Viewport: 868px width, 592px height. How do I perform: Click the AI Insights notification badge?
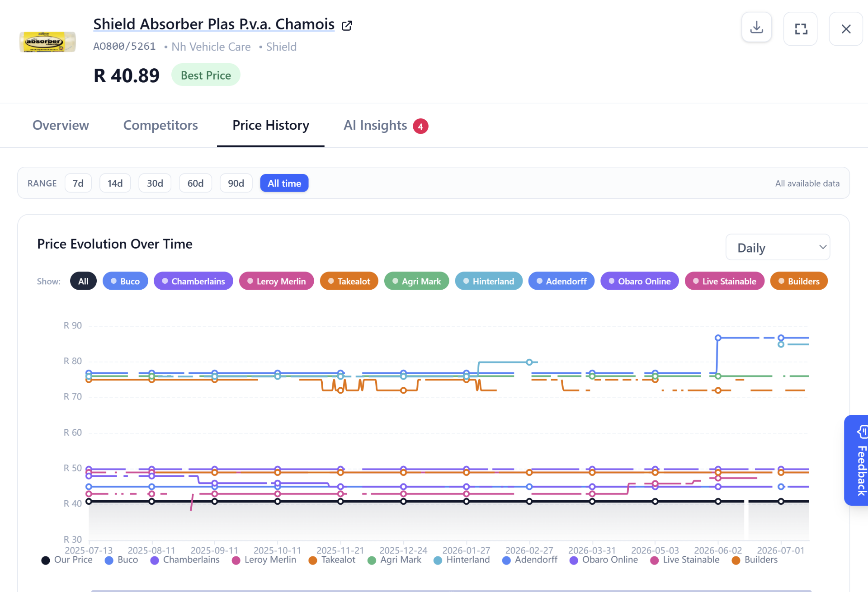(420, 126)
